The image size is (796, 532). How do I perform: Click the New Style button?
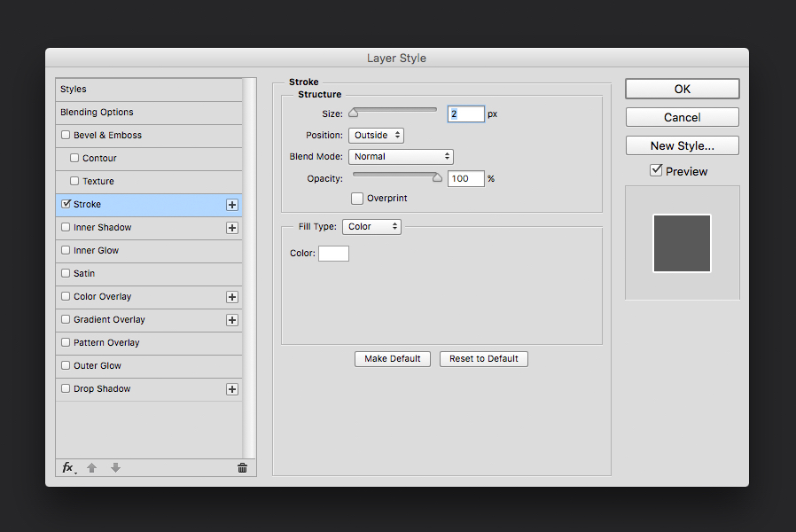682,145
